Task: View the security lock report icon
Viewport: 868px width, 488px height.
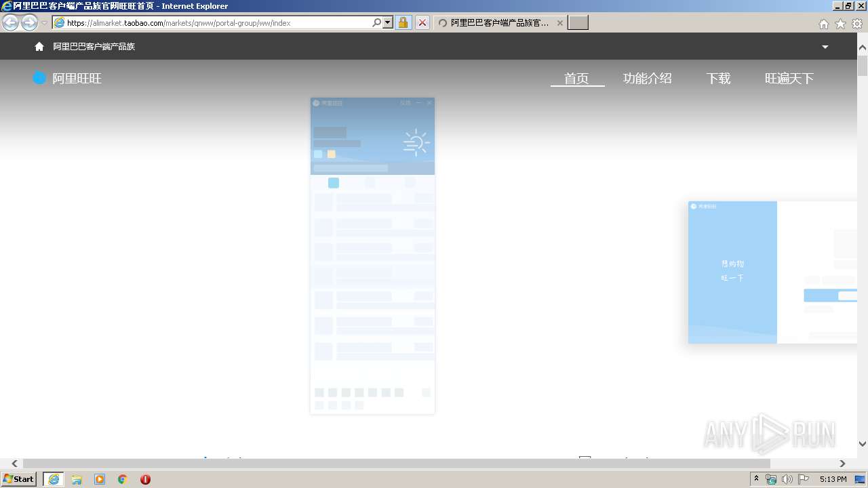Action: [x=403, y=22]
